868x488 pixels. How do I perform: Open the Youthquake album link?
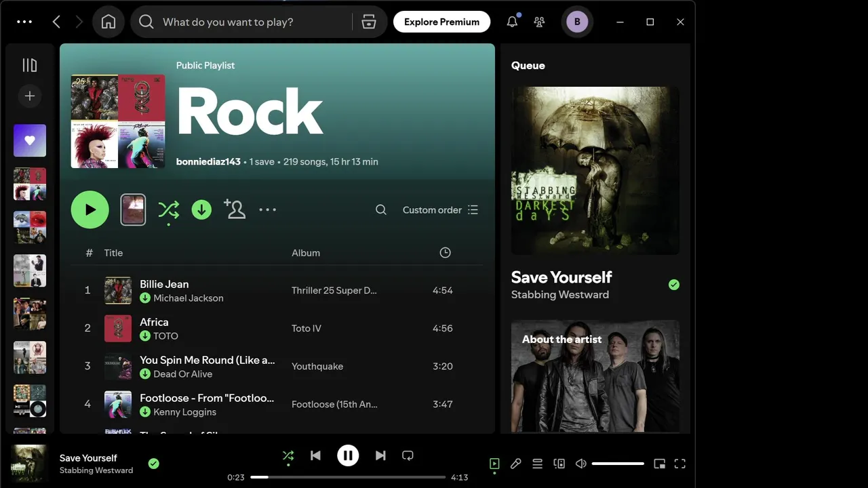(317, 366)
